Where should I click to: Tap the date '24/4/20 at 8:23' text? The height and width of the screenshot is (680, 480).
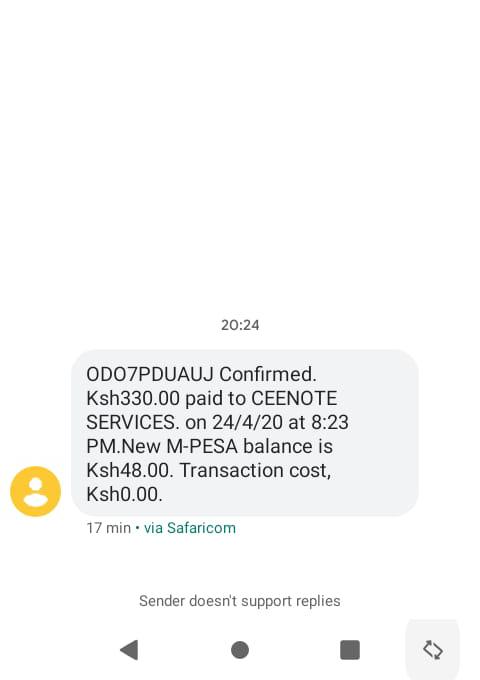click(x=280, y=422)
